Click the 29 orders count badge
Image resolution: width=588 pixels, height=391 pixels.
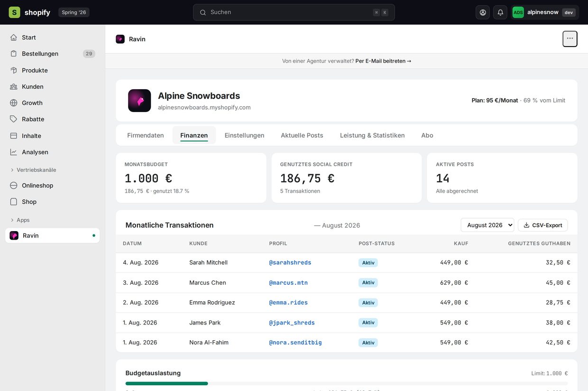89,54
